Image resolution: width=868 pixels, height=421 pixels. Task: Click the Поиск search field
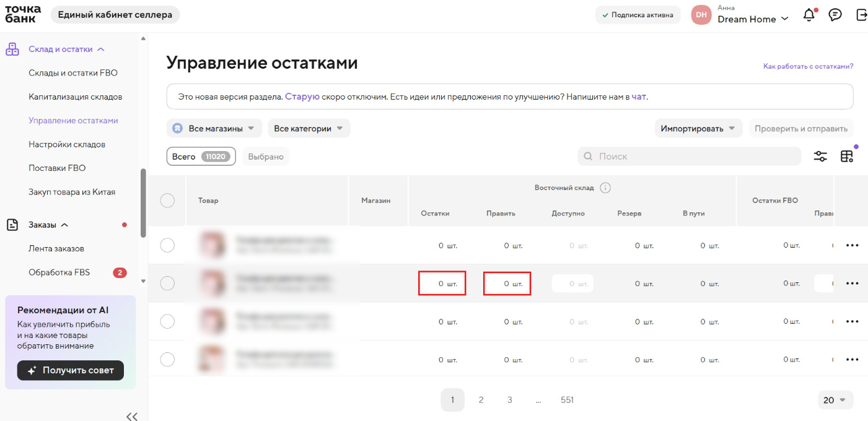(x=690, y=156)
